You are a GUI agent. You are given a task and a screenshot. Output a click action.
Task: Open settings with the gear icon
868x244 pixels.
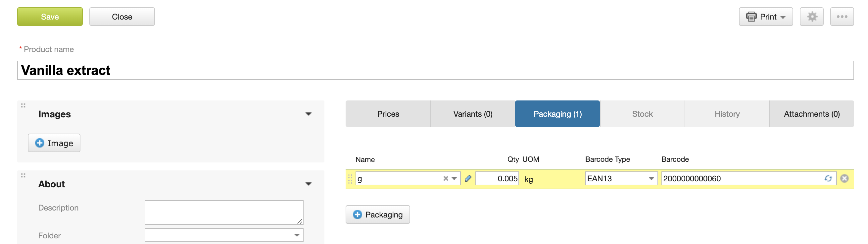coord(811,17)
